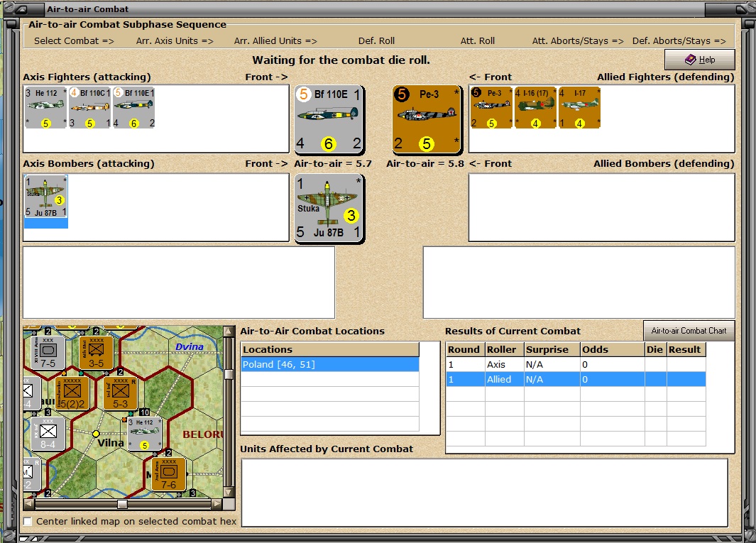Click the Roller column header

[x=504, y=350]
